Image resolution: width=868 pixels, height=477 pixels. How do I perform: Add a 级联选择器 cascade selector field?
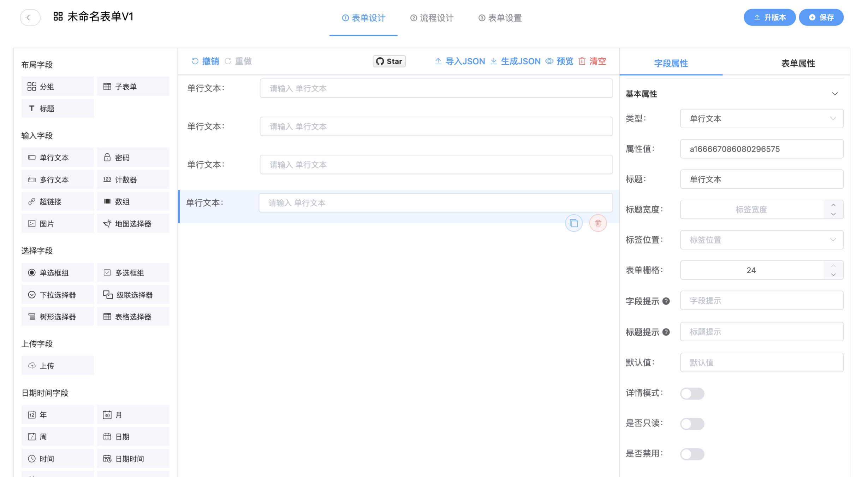point(133,295)
